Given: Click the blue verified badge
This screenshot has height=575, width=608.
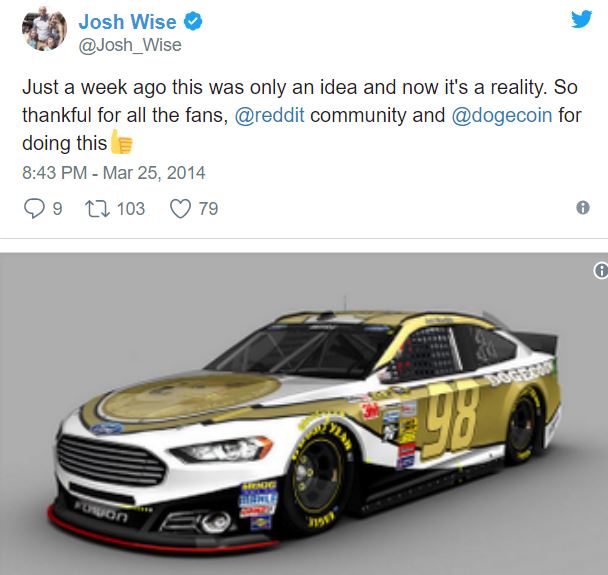Looking at the screenshot, I should point(193,21).
